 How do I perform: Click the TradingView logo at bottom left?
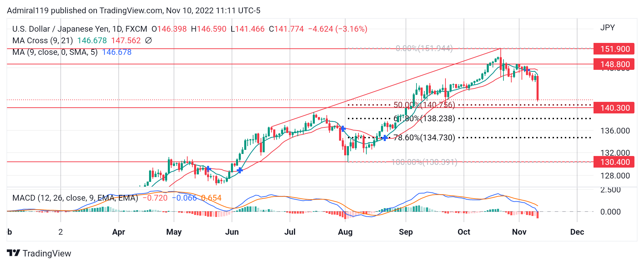pyautogui.click(x=39, y=253)
